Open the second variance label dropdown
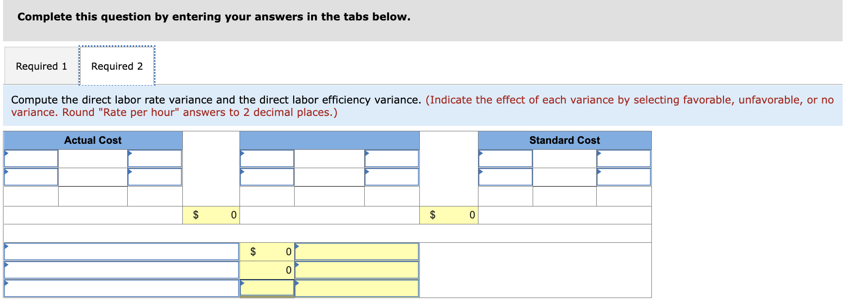The width and height of the screenshot is (868, 305). pyautogui.click(x=121, y=270)
